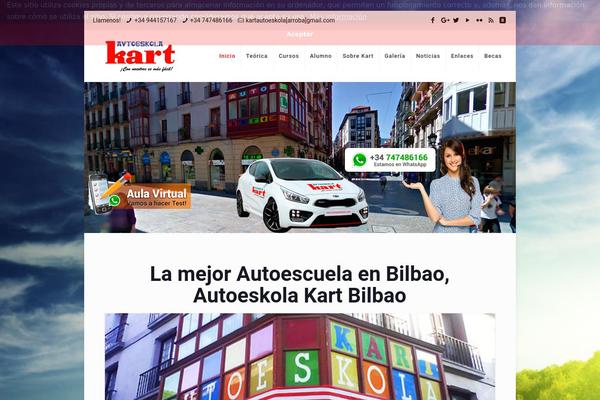Click the small WhatsApp icon on Aula Virtual
The width and height of the screenshot is (600, 400).
114,200
